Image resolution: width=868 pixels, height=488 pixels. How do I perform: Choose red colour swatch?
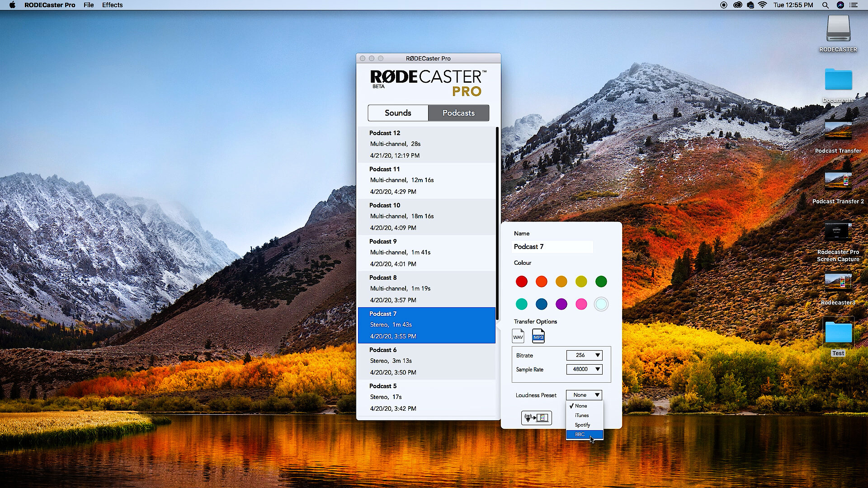point(522,282)
